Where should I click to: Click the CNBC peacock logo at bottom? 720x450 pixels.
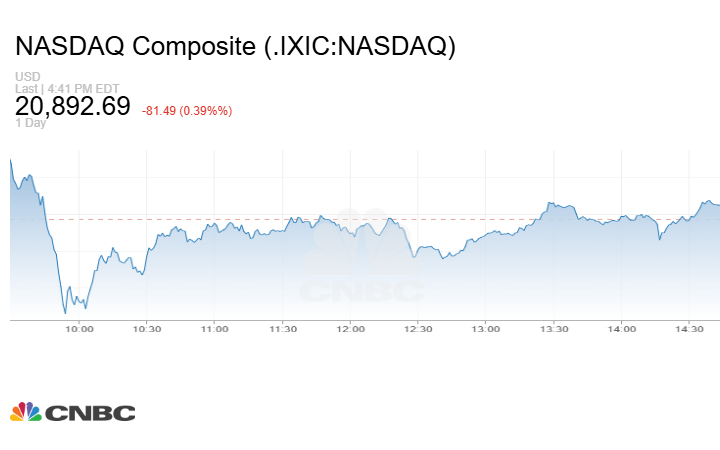click(x=25, y=412)
